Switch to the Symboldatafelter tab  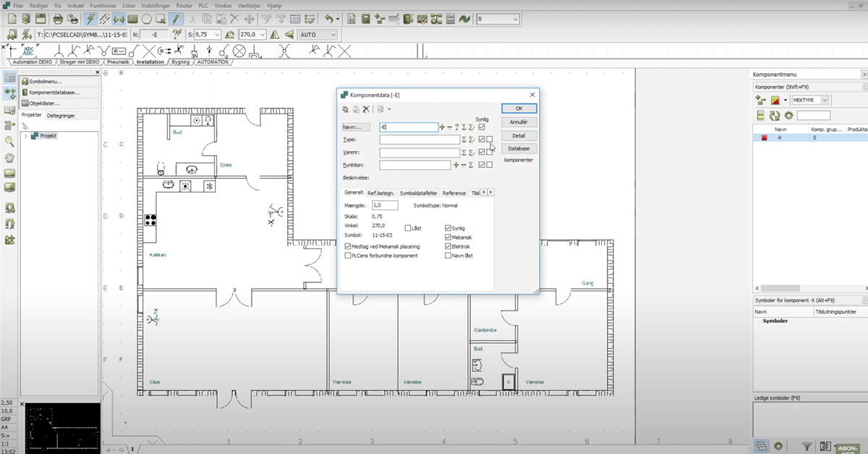pyautogui.click(x=419, y=193)
